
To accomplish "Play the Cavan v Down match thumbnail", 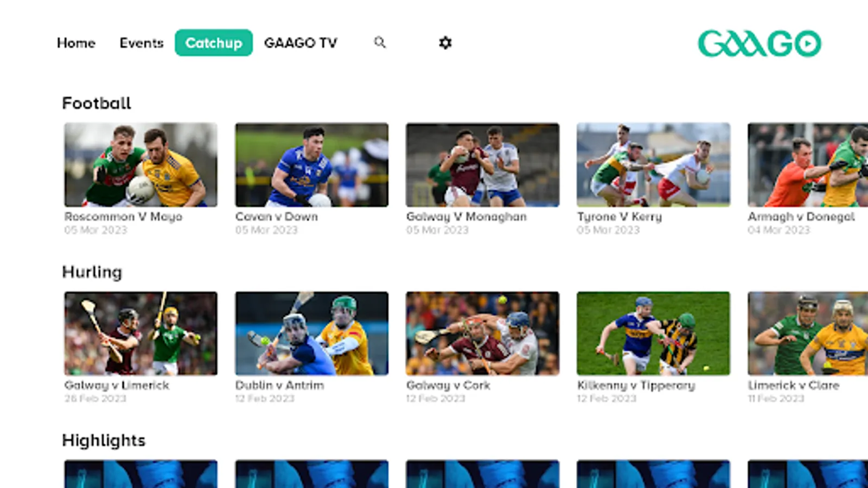I will coord(312,165).
